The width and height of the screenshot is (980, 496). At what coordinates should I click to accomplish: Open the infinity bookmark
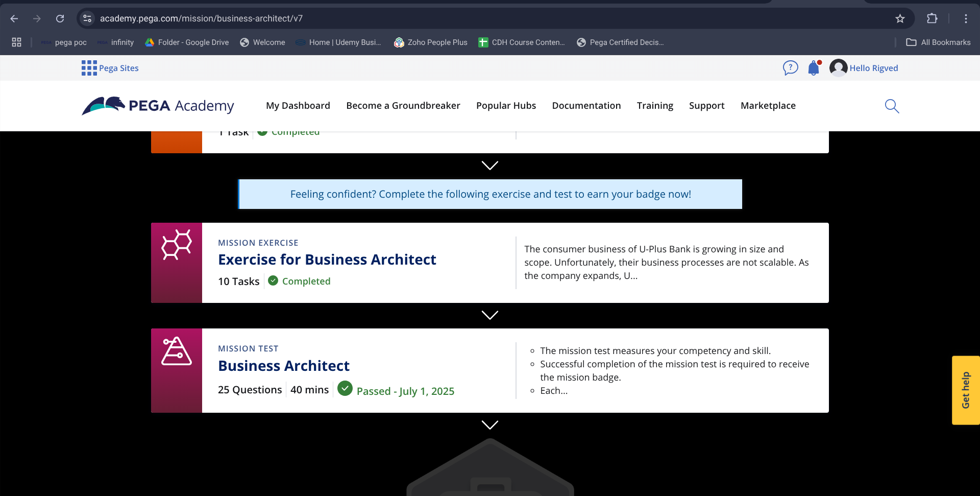tap(116, 42)
